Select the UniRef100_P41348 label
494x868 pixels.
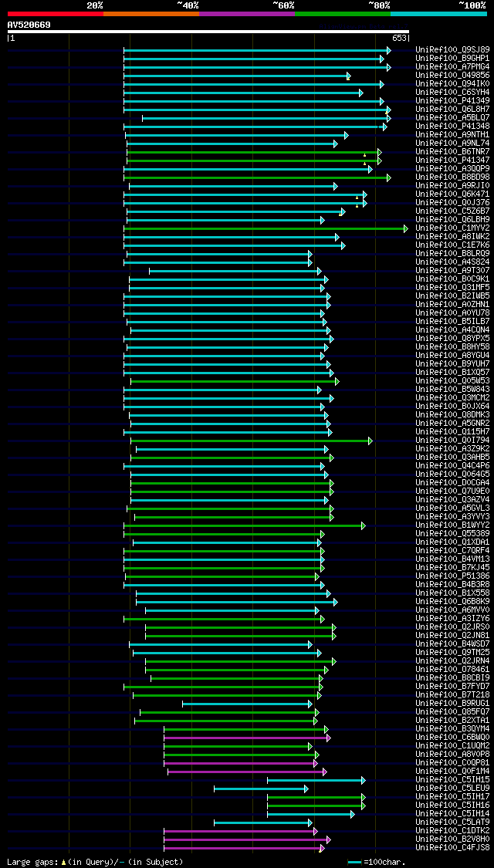pyautogui.click(x=452, y=127)
